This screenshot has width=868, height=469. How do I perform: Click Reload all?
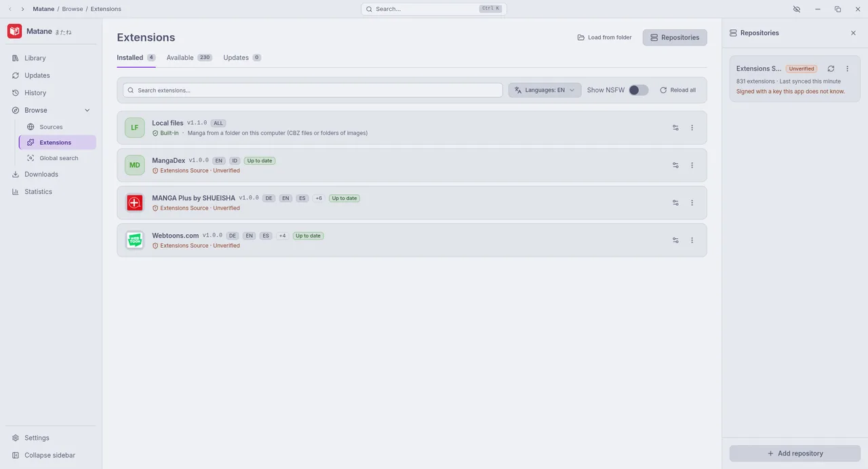[677, 90]
